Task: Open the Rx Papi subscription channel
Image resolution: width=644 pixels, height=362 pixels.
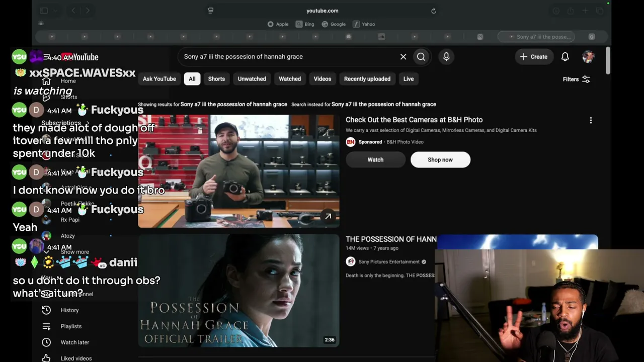Action: coord(70,220)
